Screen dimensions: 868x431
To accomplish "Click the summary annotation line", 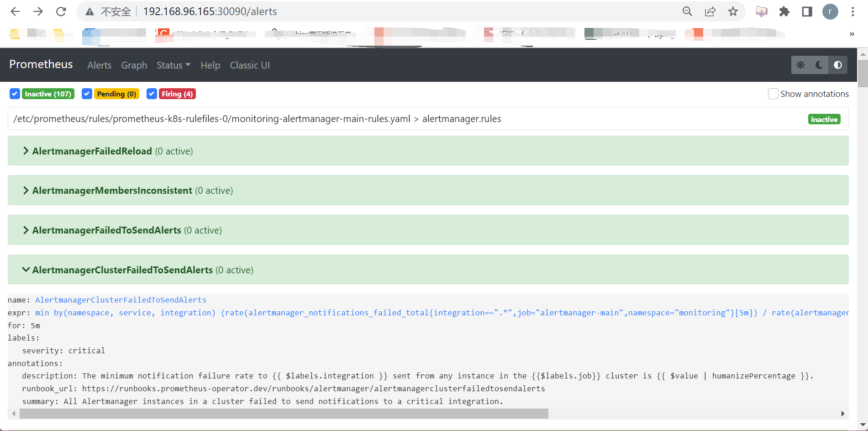I will click(263, 401).
